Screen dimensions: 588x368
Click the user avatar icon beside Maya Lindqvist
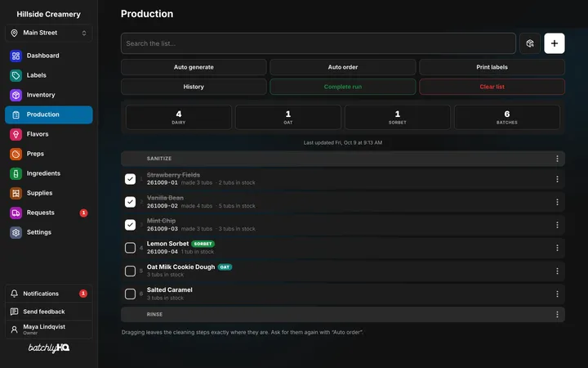[14, 330]
